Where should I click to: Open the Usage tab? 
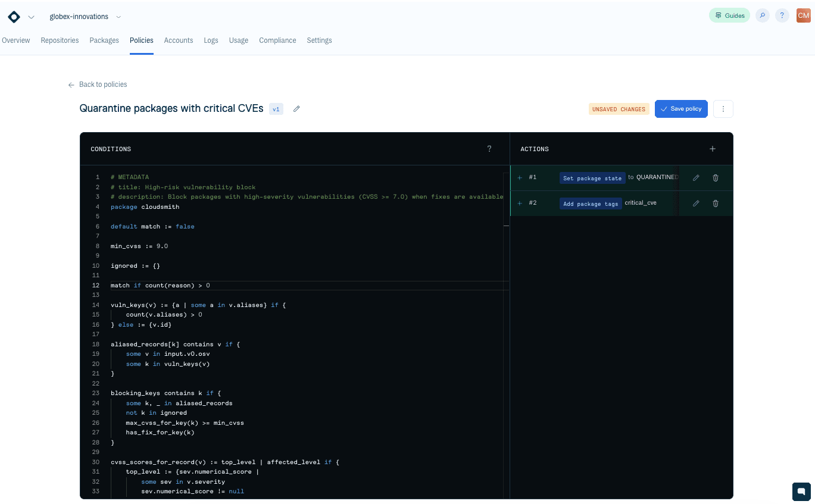(x=239, y=40)
